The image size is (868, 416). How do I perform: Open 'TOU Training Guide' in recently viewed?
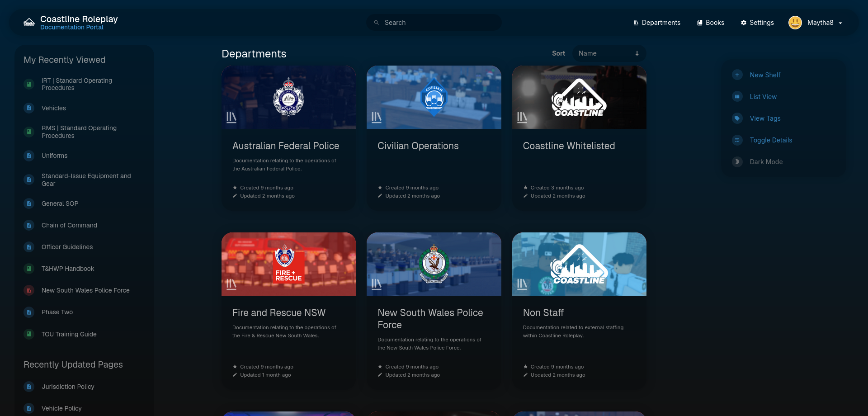(69, 334)
